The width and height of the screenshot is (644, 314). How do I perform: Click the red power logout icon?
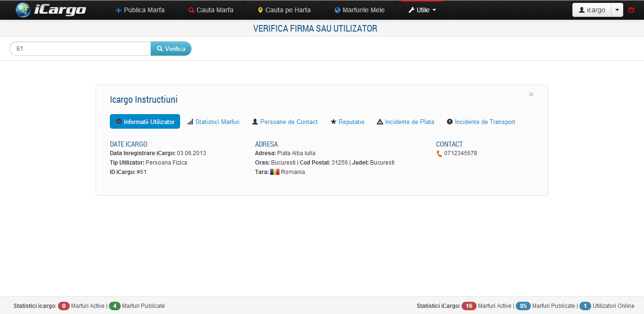click(631, 10)
